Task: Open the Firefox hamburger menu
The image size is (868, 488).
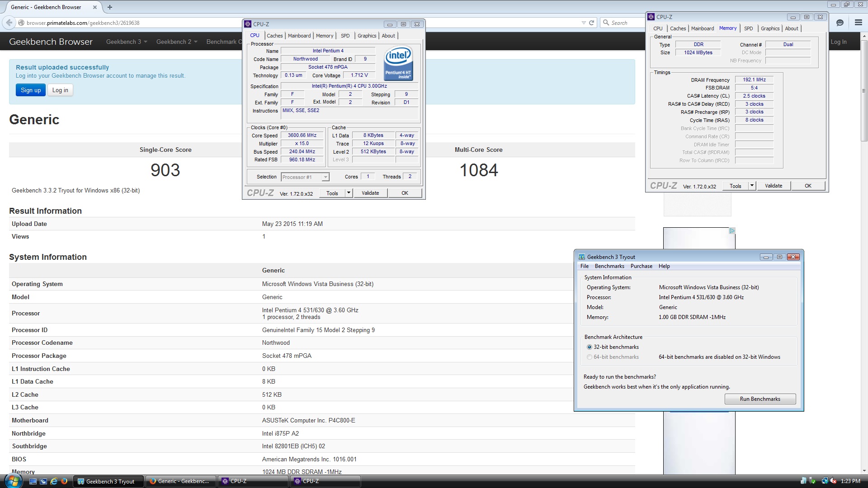Action: [858, 23]
